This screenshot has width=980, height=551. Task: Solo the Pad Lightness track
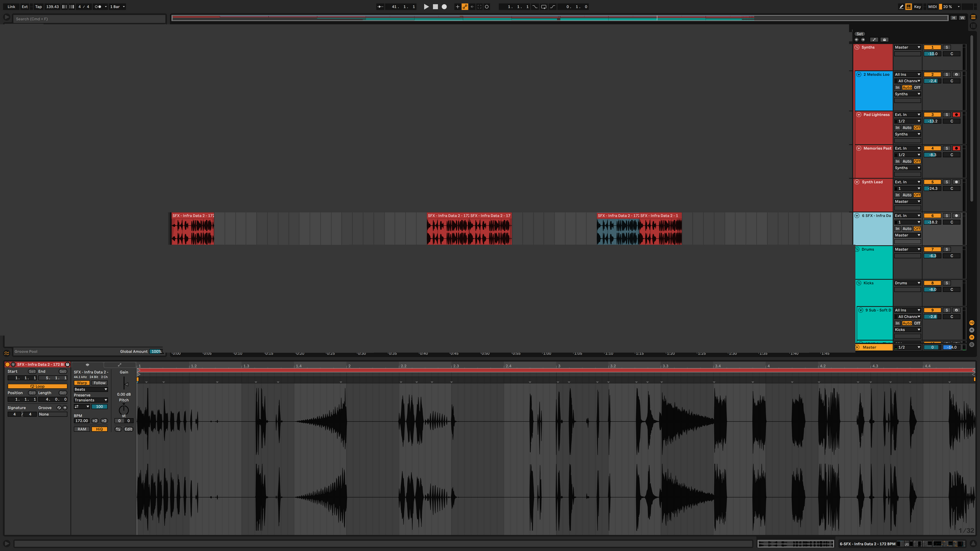point(947,115)
